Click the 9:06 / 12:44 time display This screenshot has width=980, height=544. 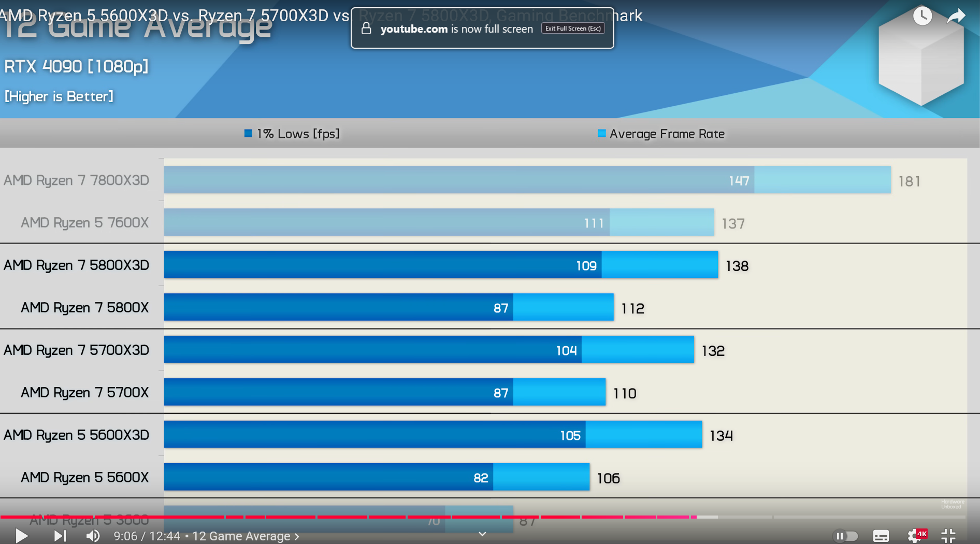pyautogui.click(x=147, y=536)
